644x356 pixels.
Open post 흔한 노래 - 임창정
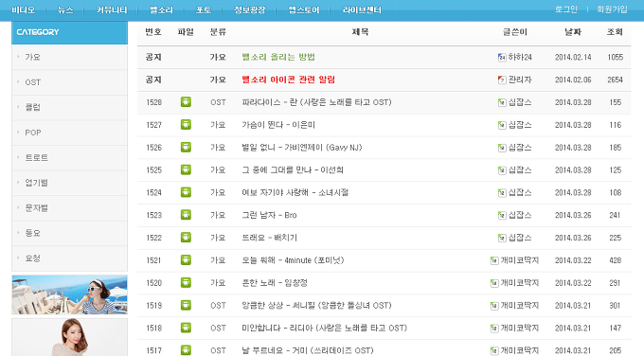pos(275,283)
